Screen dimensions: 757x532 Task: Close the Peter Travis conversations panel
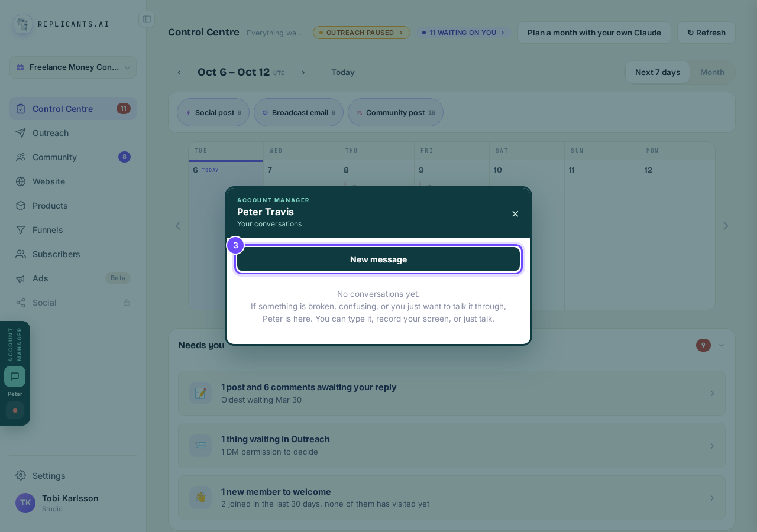(x=515, y=214)
